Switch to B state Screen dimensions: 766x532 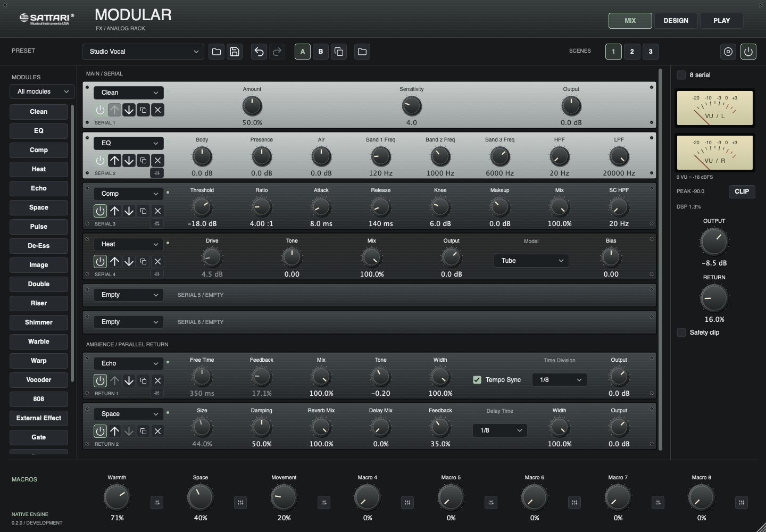tap(321, 52)
